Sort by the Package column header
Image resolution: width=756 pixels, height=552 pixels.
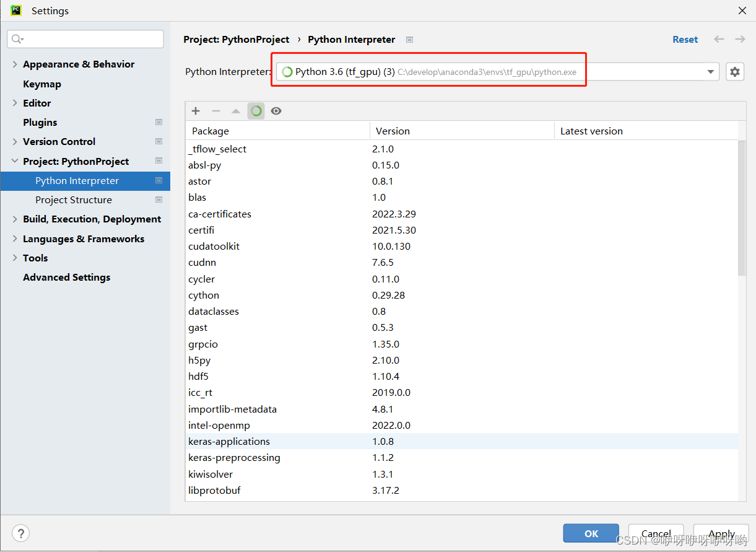(x=277, y=131)
